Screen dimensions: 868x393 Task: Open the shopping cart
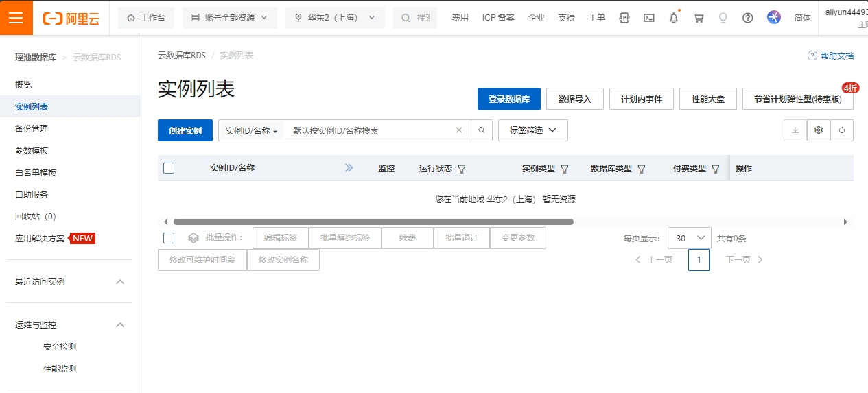coord(699,18)
